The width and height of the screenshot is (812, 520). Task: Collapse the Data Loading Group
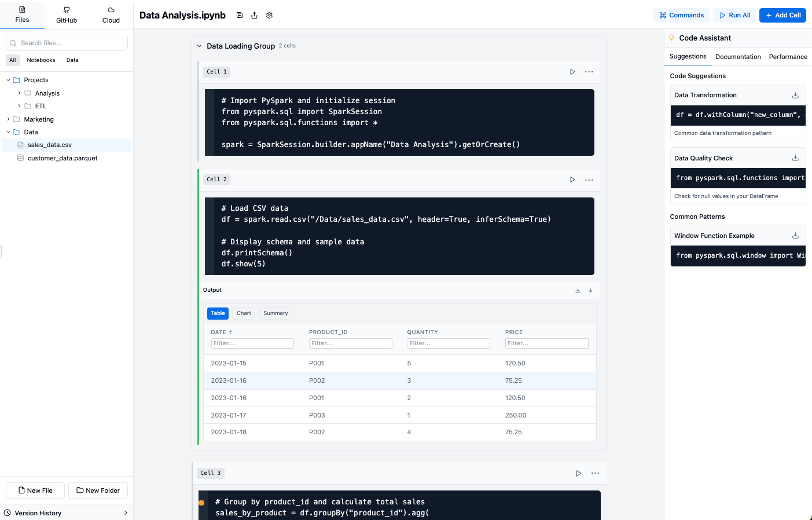[x=199, y=45]
